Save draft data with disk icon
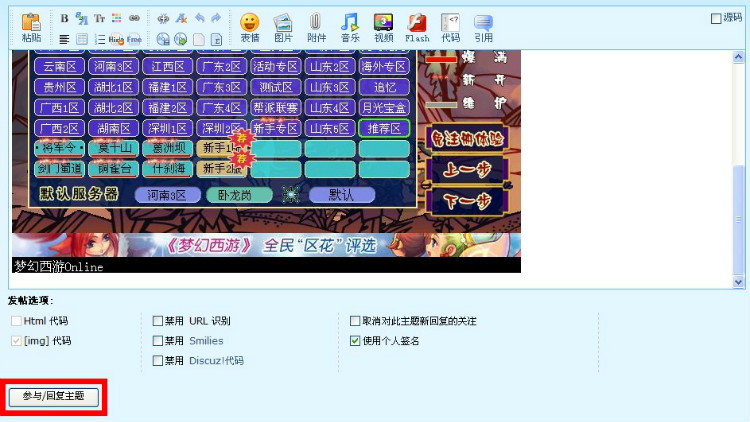 click(x=163, y=39)
